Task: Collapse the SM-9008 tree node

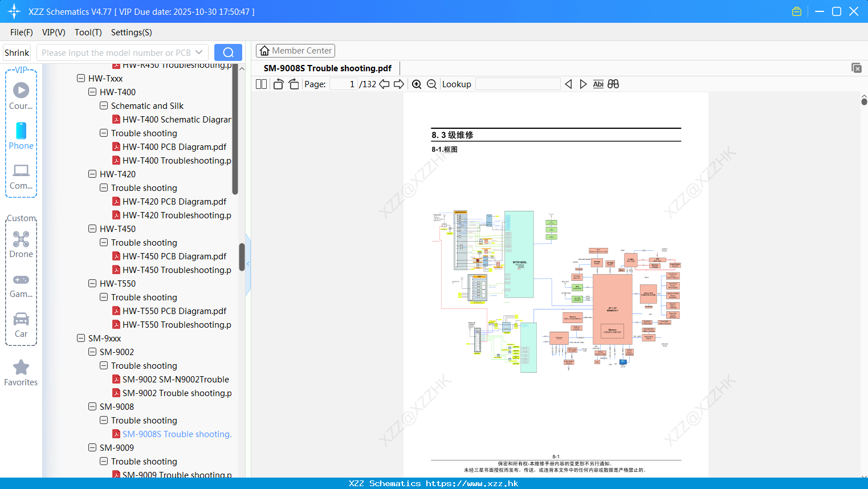Action: 92,407
